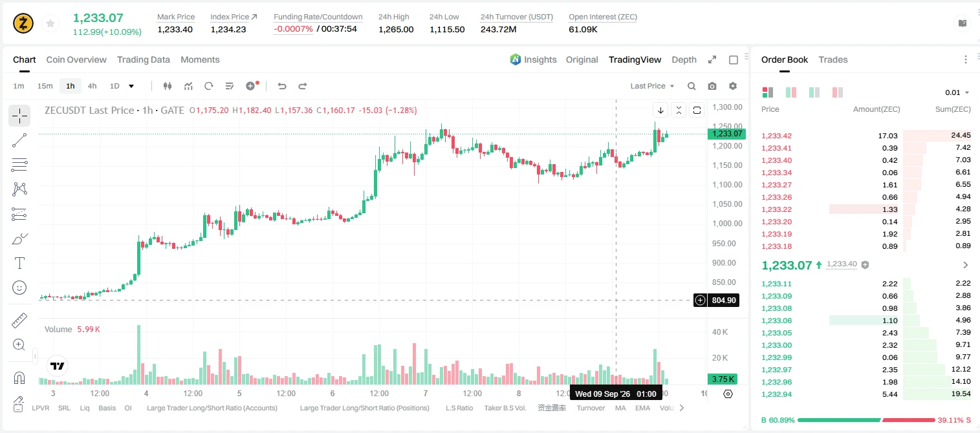Viewport: 980px width, 433px height.
Task: Open the emoji sticker tool
Action: point(19,288)
